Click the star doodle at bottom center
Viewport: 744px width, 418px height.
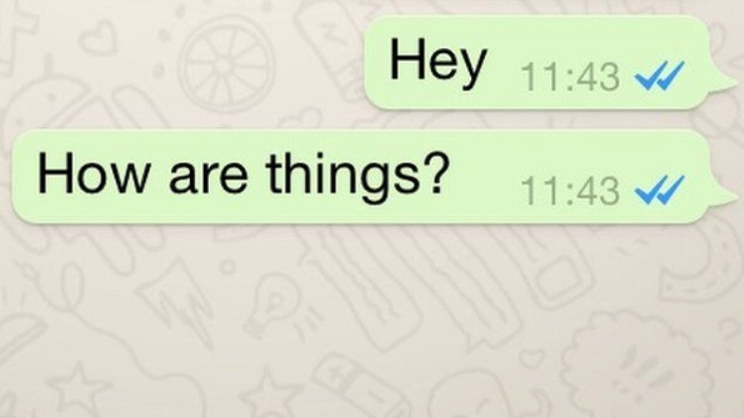click(x=271, y=394)
